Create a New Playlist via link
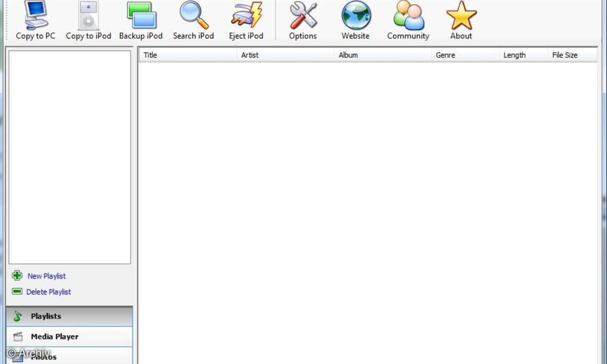Screen dimensions: 607x364 click(x=47, y=276)
